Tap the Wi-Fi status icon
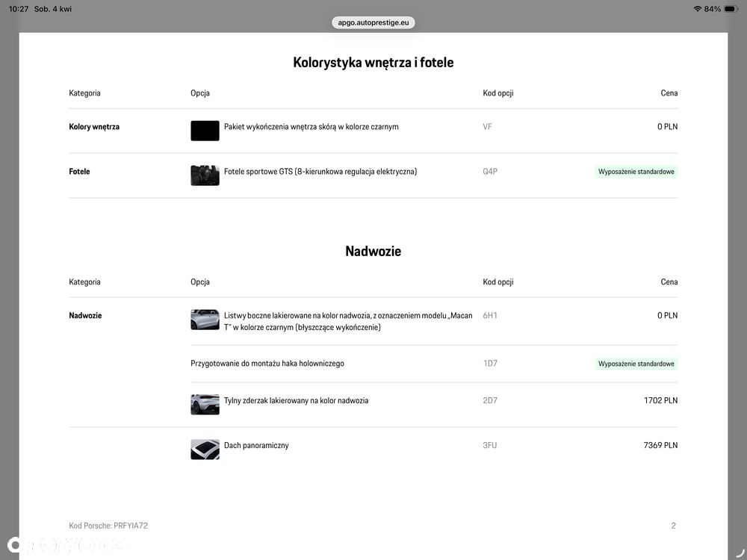 [x=698, y=9]
